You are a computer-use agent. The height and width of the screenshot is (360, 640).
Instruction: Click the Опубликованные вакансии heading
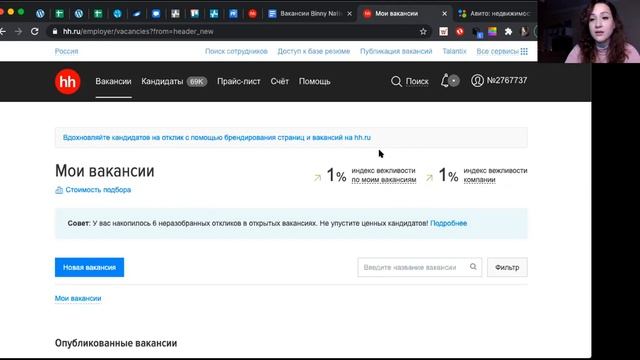(x=116, y=343)
